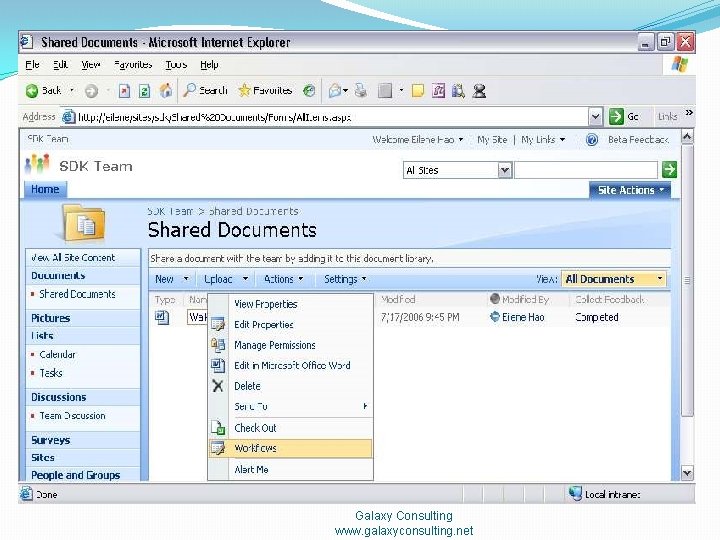The image size is (720, 540).
Task: Click the Research toolbar icon
Action: click(458, 91)
